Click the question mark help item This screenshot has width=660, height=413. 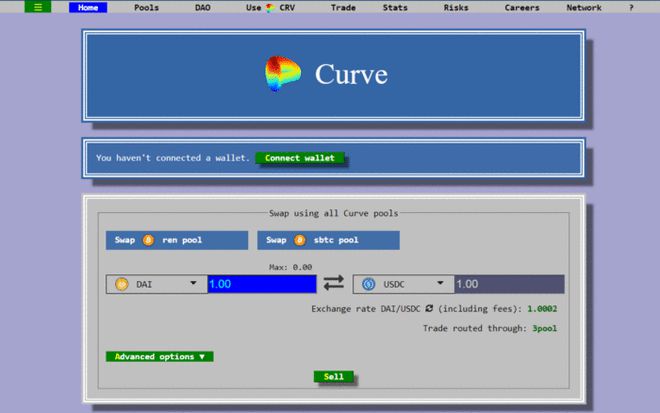(631, 8)
